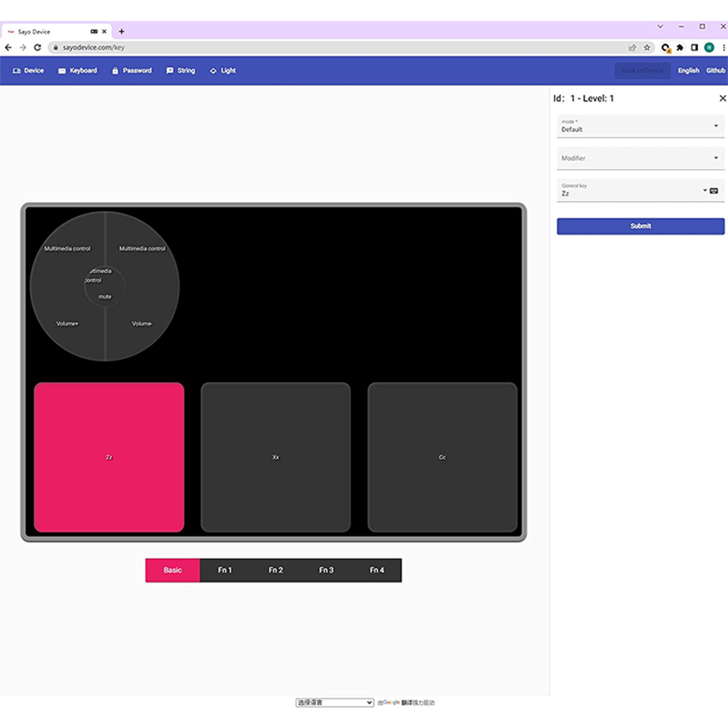The height and width of the screenshot is (728, 728).
Task: Select the Xx key on the device
Action: tap(276, 457)
